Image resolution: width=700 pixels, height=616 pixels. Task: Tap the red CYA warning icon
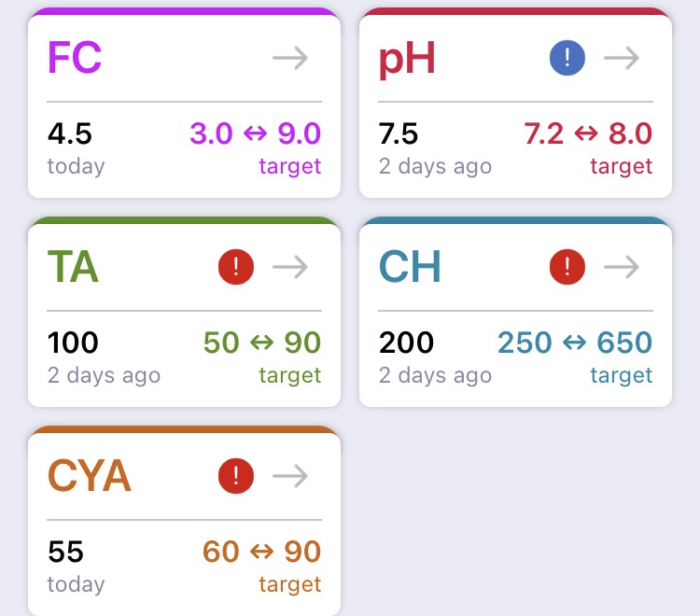click(236, 476)
